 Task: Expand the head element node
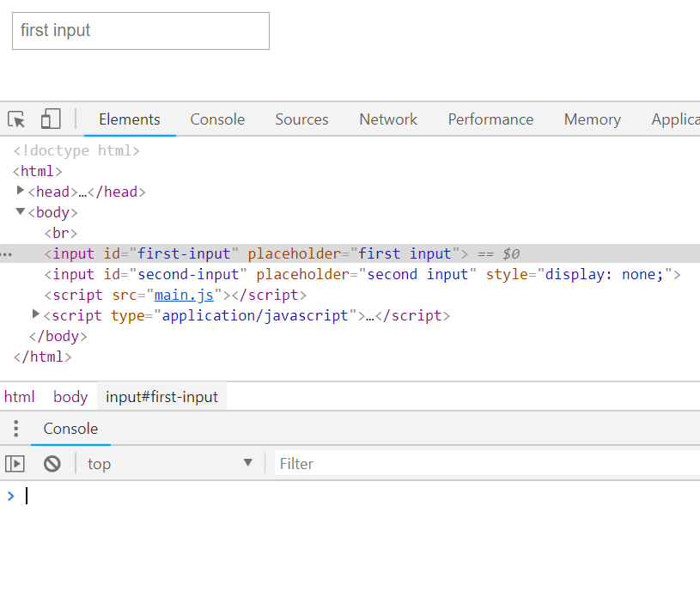21,191
